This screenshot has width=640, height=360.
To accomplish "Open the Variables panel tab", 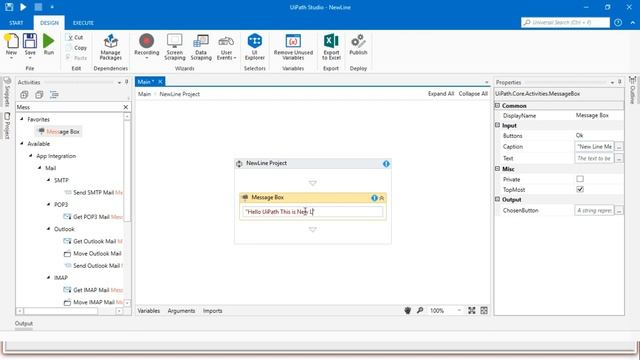I will click(x=149, y=311).
